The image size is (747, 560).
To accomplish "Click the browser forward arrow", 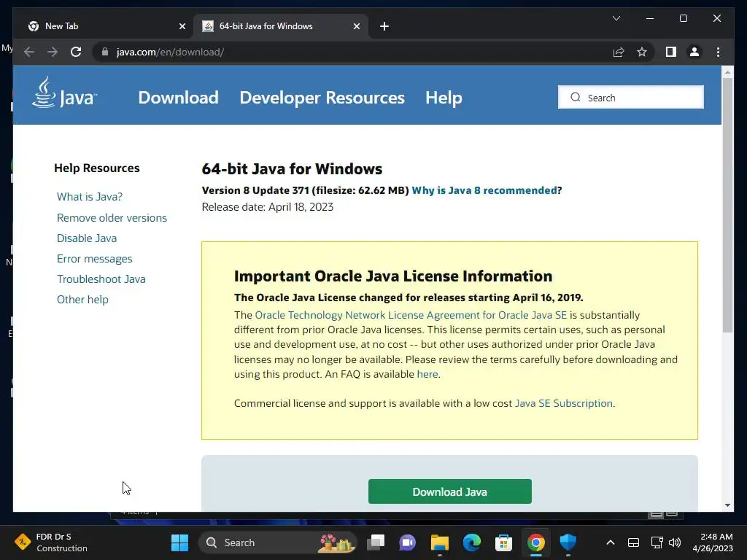I will tap(53, 52).
